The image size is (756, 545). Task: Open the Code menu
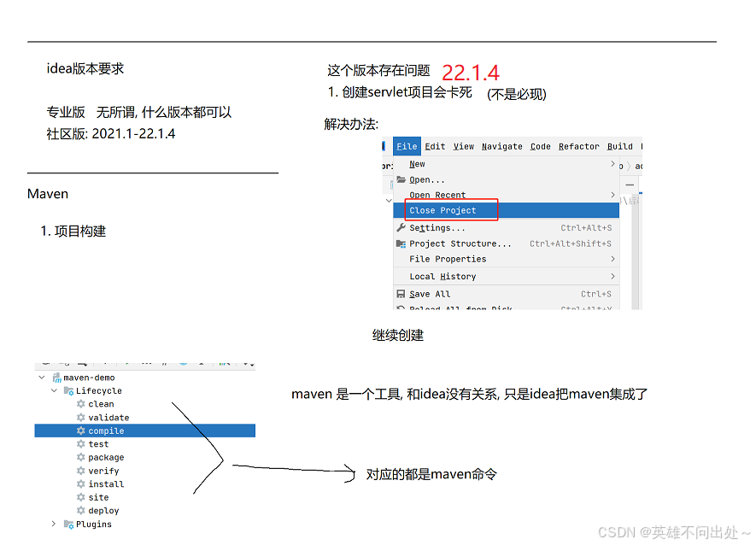(540, 146)
